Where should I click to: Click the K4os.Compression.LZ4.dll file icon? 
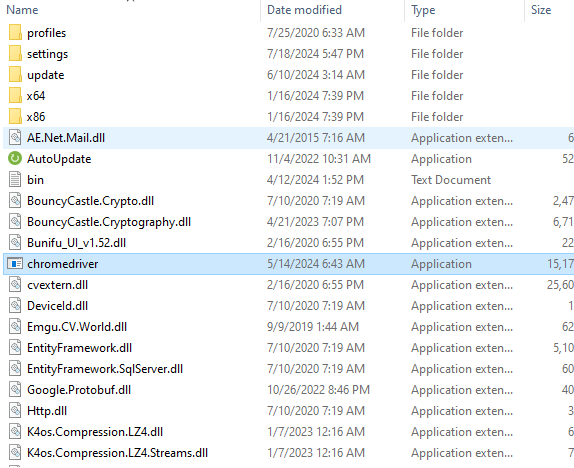pyautogui.click(x=15, y=432)
